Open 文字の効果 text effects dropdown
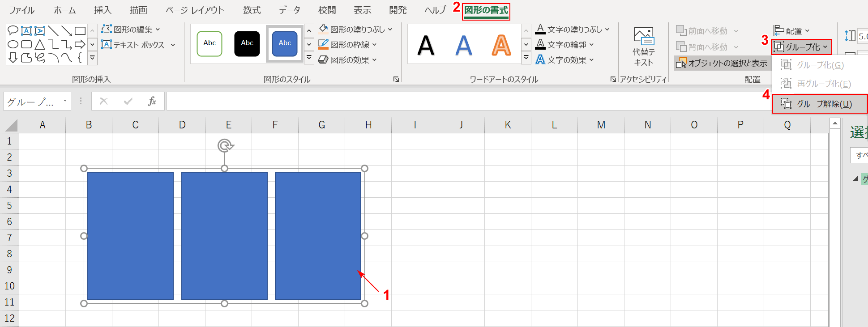Viewport: 868px width, 327px height. click(564, 60)
